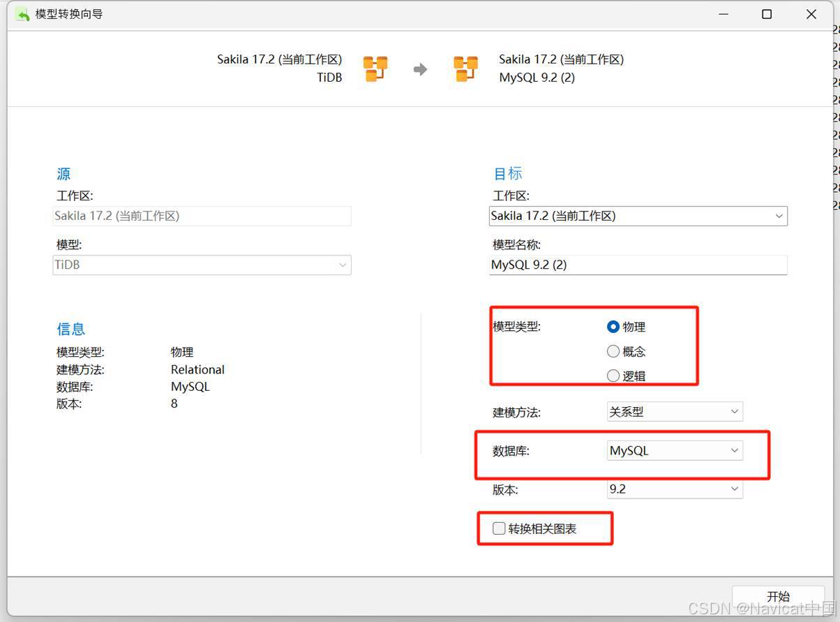Click the 'Relational' value in 信息
The height and width of the screenshot is (622, 840).
coord(197,370)
